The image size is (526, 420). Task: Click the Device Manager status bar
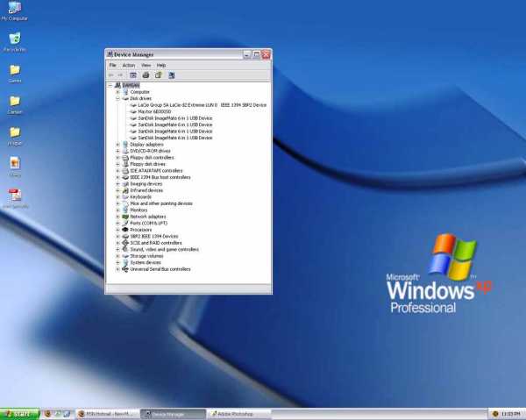click(188, 288)
